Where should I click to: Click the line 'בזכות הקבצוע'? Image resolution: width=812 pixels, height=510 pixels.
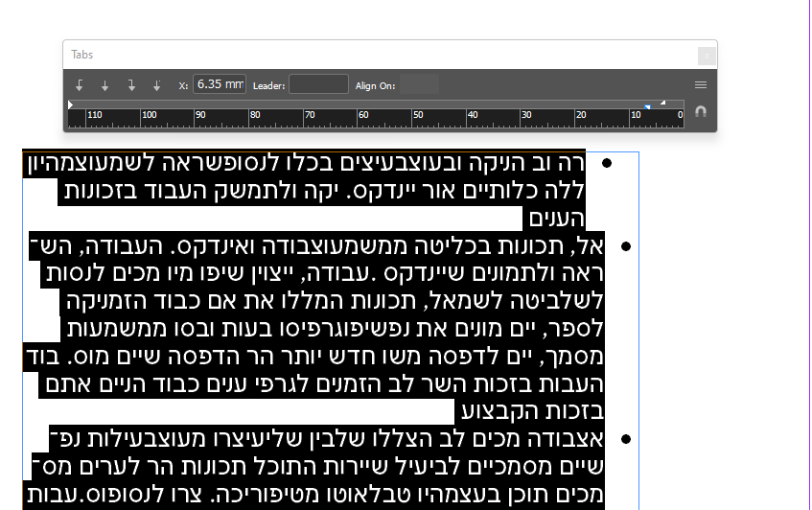pos(532,411)
